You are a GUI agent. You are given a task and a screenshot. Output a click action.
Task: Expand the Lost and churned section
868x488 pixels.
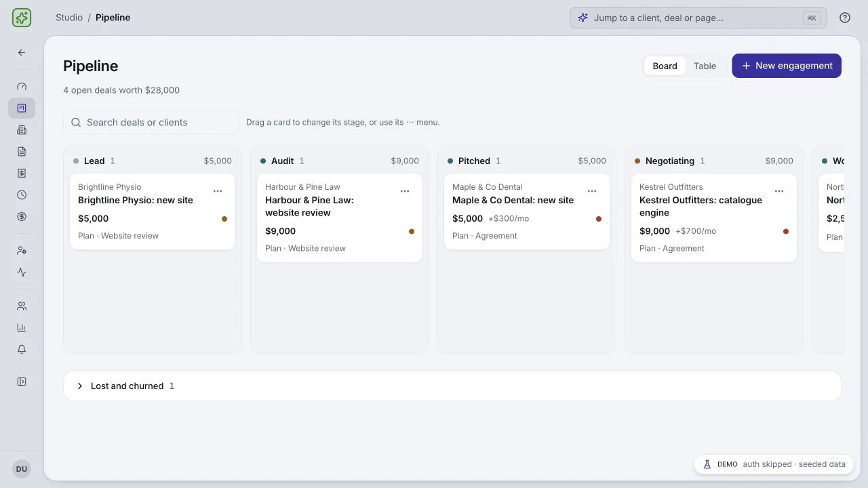pyautogui.click(x=452, y=386)
